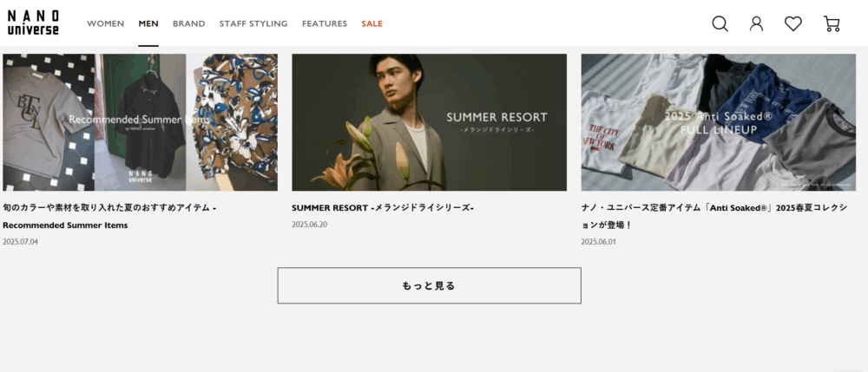Open SUMMER RESORT -メランジドライシリーズ- title link

[383, 208]
